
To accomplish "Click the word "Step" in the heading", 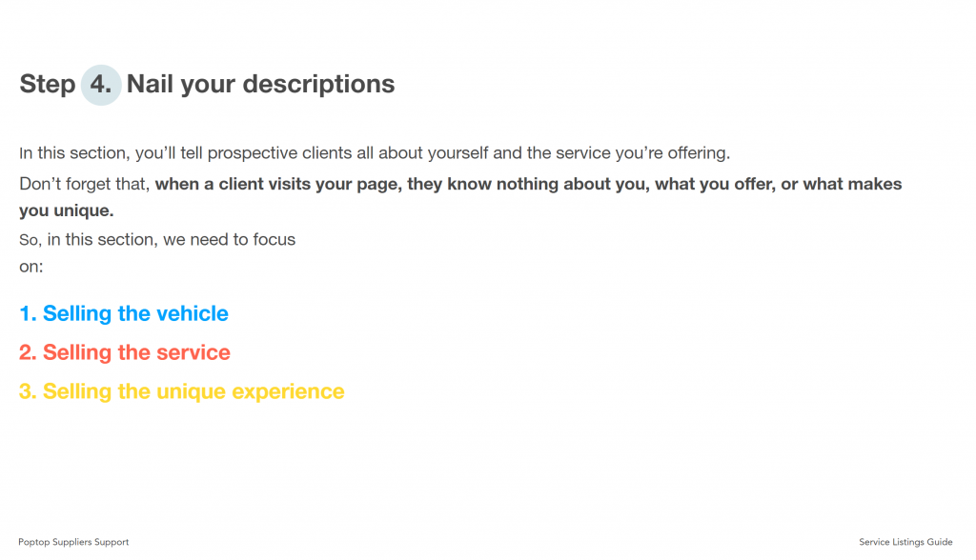I will click(x=47, y=85).
